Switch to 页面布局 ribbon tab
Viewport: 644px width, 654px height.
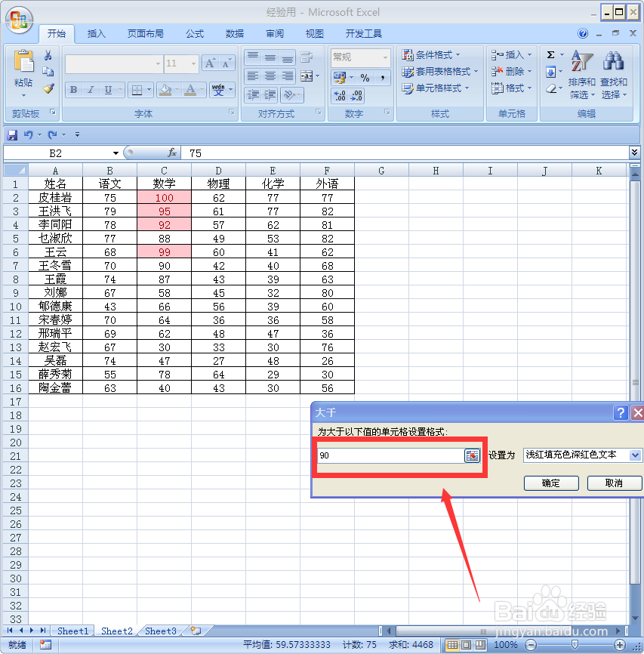tap(145, 34)
